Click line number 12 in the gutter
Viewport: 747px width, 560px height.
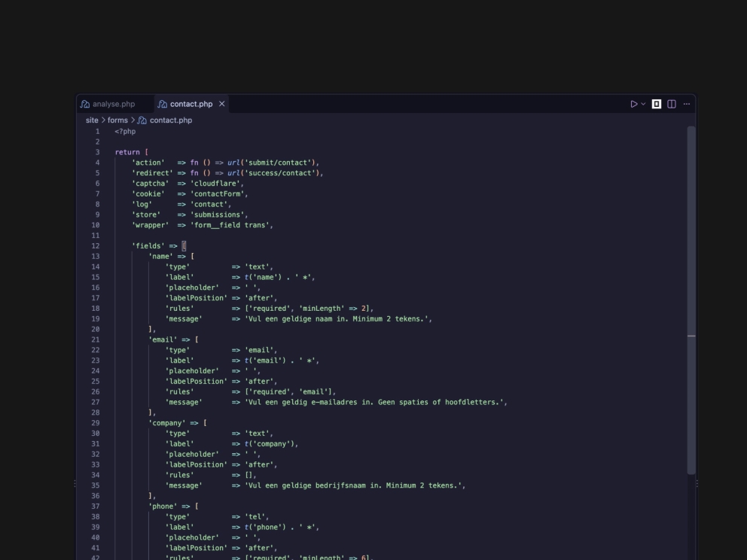coord(96,245)
